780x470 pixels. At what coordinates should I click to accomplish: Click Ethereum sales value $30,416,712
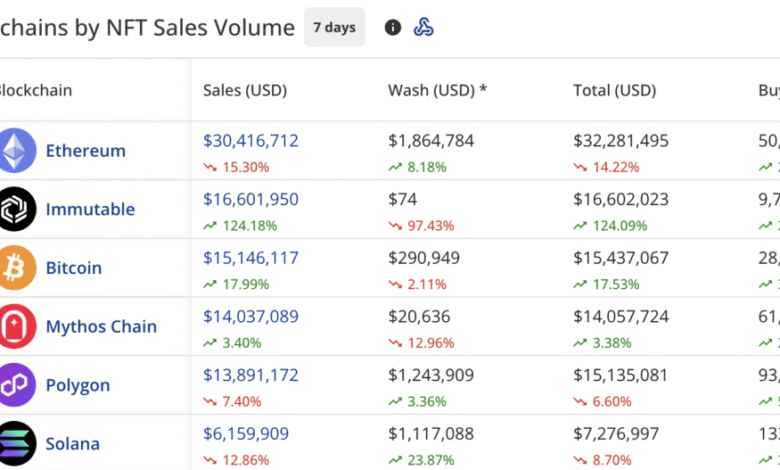(x=251, y=141)
